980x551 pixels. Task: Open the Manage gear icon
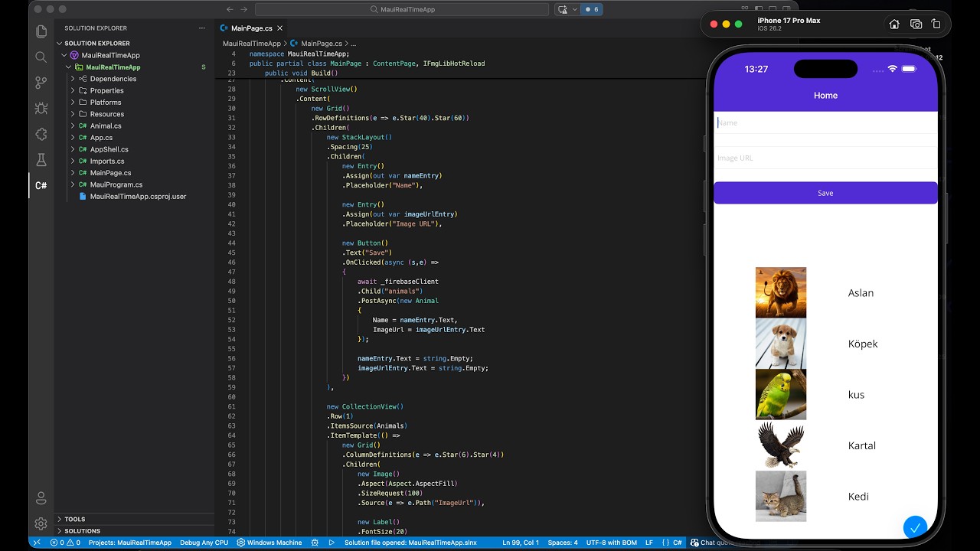pos(41,523)
